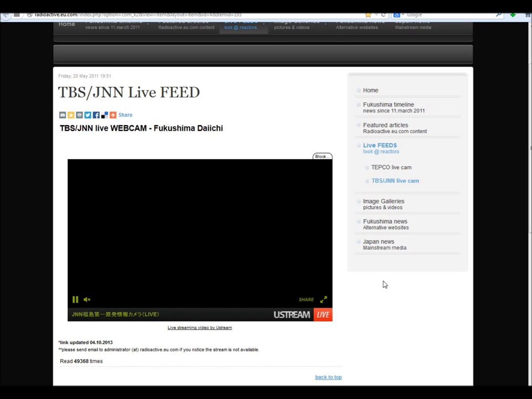The width and height of the screenshot is (532, 399).
Task: Click the USTREAM logo in the player
Action: pos(292,315)
